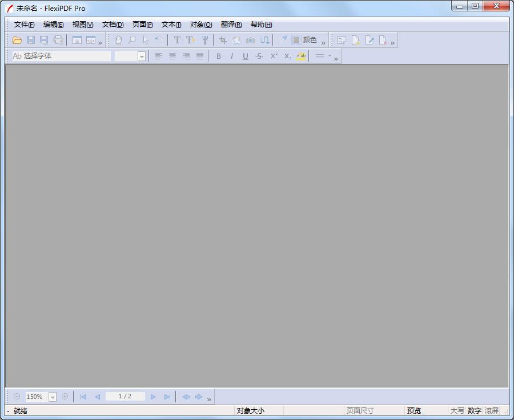Expand overflow chevron of file toolbar
The image size is (514, 420).
click(x=101, y=43)
